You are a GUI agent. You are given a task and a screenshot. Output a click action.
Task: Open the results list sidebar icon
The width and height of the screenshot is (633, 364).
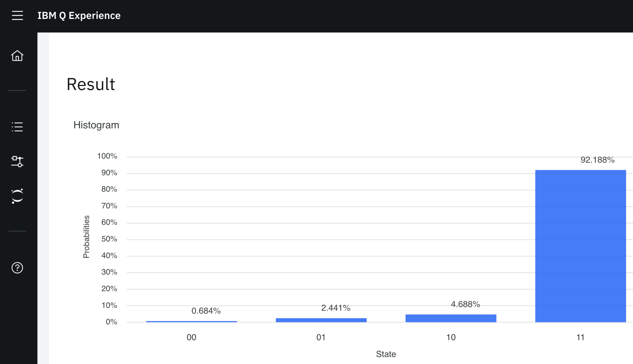coord(17,126)
